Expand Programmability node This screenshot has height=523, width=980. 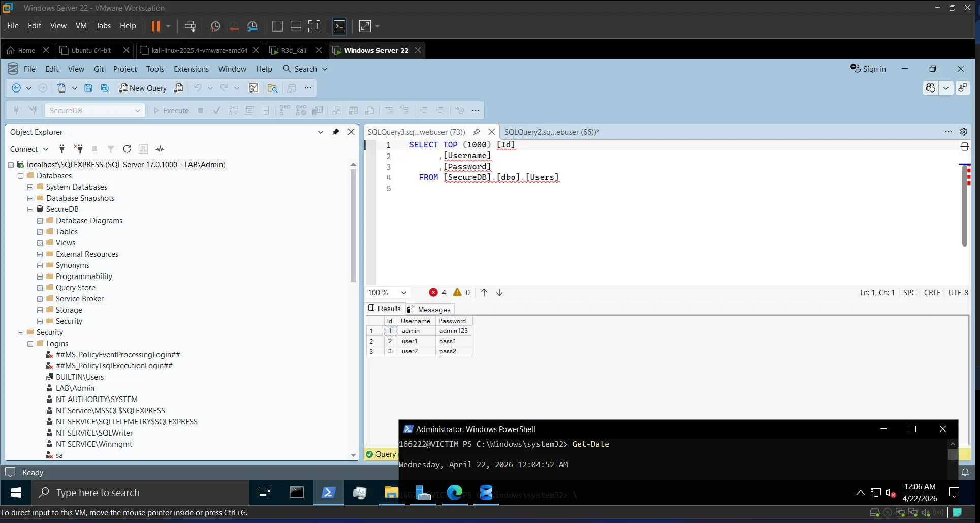40,276
